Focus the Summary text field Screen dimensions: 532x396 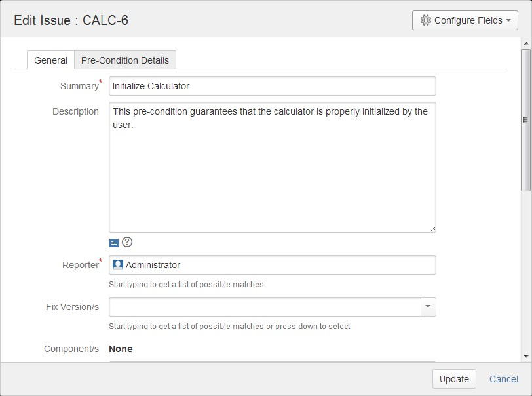pos(272,86)
